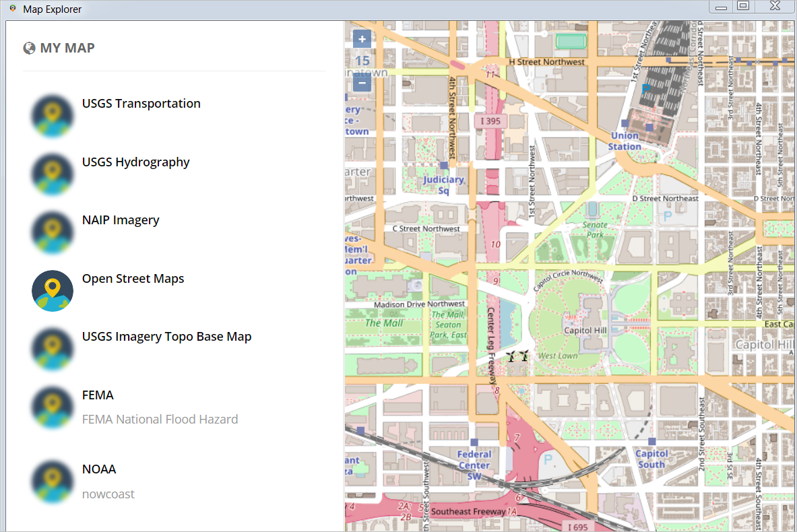Click the globe icon beside MY MAP
Screen dimensions: 797x532
click(28, 48)
